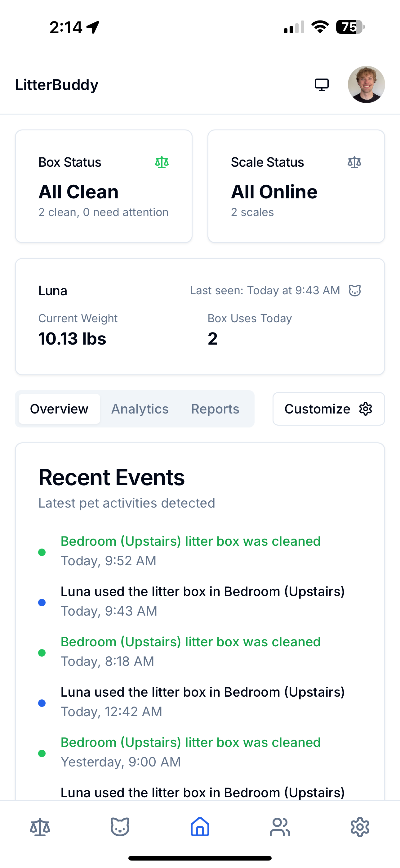This screenshot has height=868, width=400.
Task: Click the gear icon inside the Customize button
Action: [365, 409]
